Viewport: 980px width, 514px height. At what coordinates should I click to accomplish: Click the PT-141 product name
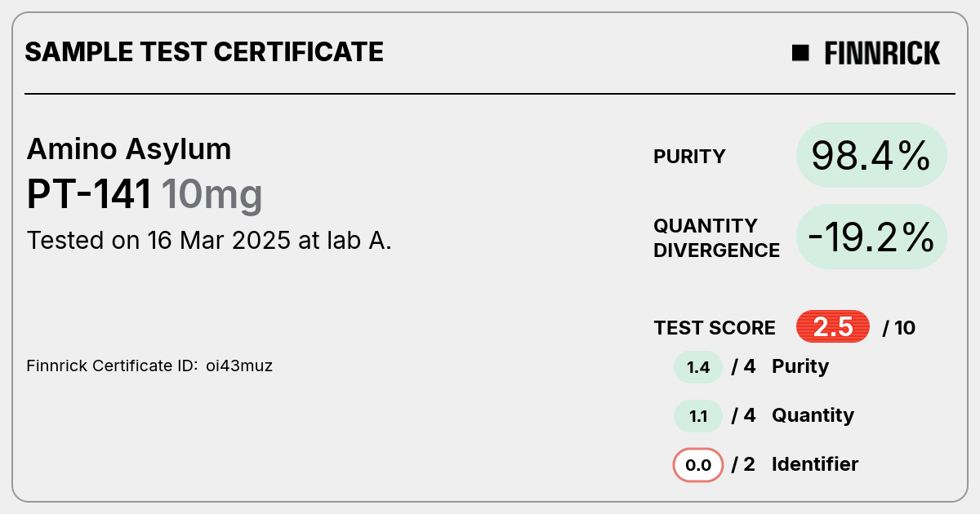[x=90, y=195]
